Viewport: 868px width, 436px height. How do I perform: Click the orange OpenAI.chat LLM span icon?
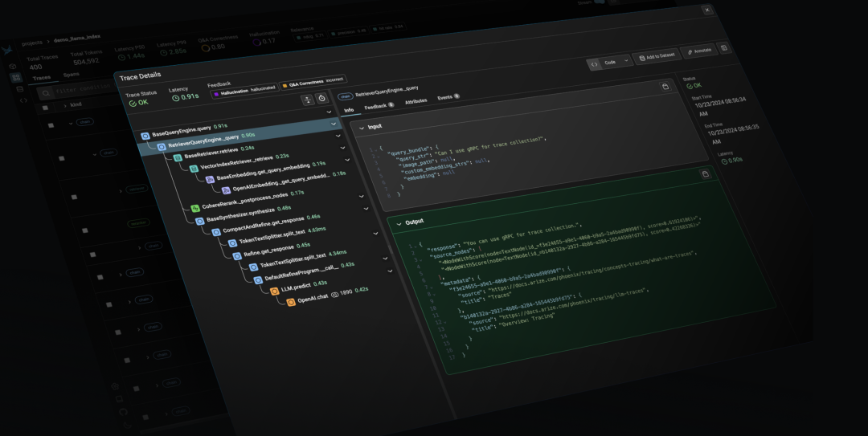[x=291, y=302]
